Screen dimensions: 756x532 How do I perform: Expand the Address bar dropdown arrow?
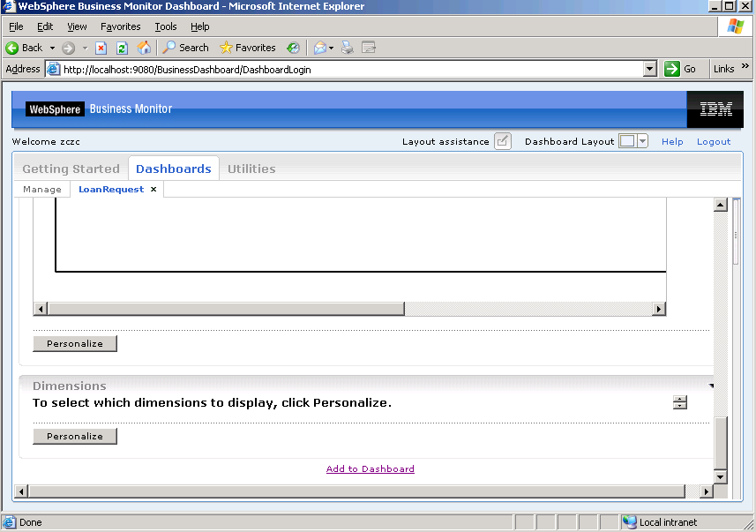[x=650, y=70]
